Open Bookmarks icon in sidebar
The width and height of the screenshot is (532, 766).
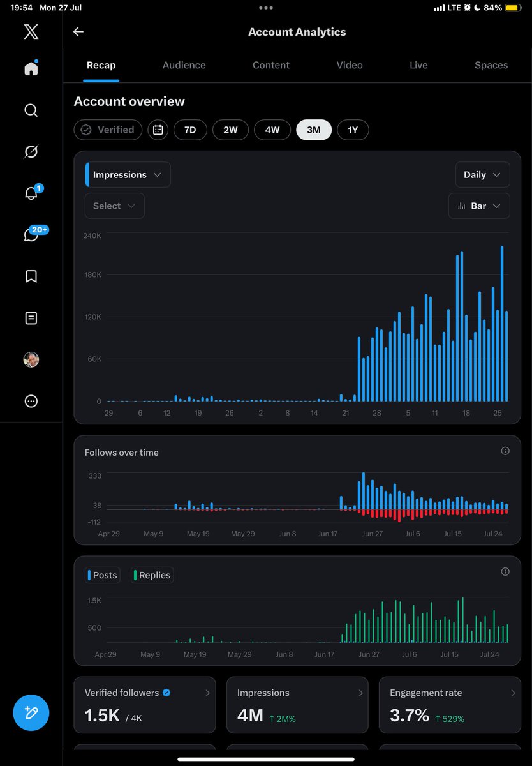31,276
